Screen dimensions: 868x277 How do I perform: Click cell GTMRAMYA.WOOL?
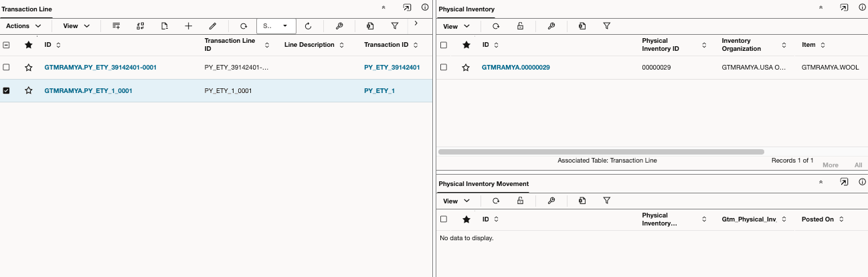coord(830,68)
